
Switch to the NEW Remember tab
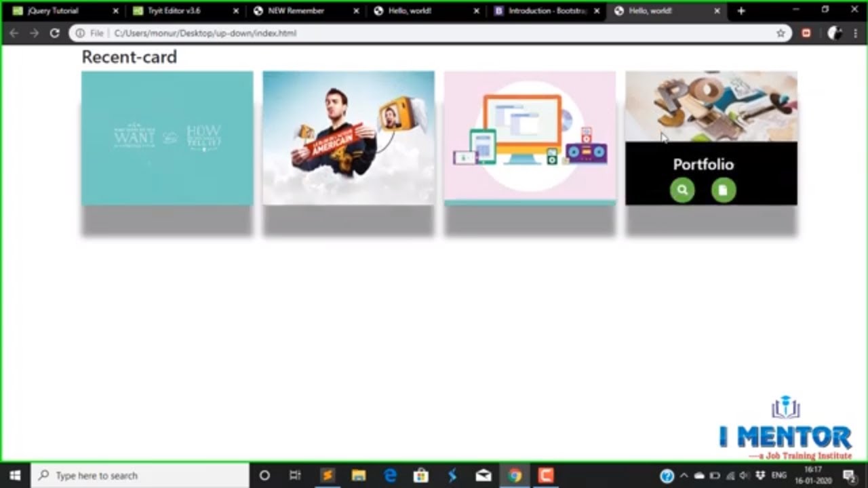pos(305,11)
